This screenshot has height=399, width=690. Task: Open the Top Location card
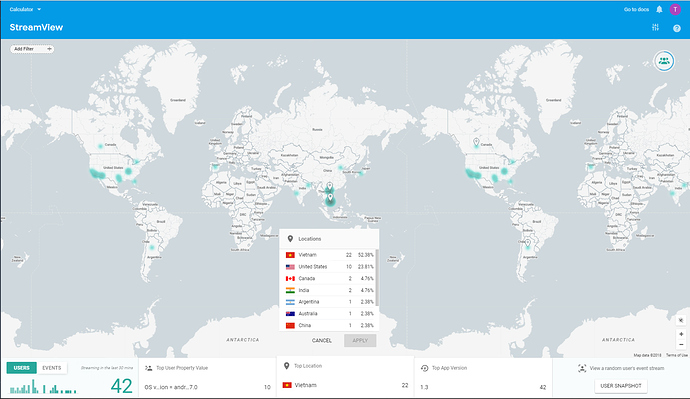point(345,377)
